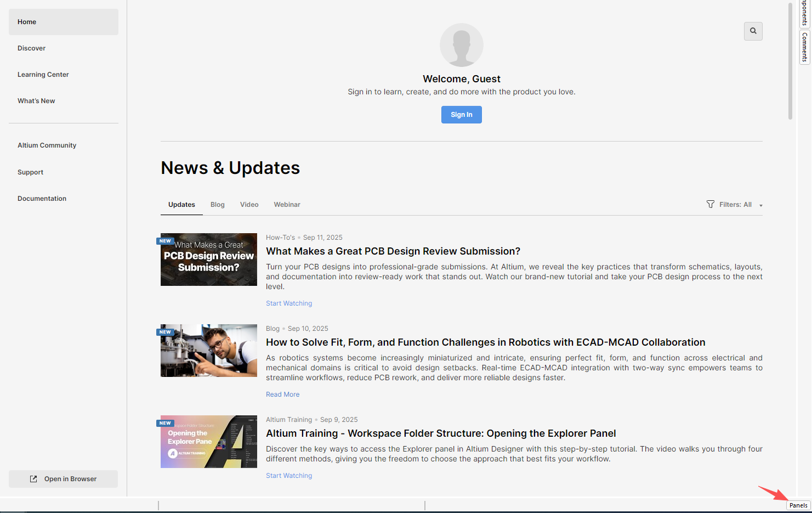The image size is (812, 513).
Task: Open the Home page in sidebar
Action: [x=64, y=22]
